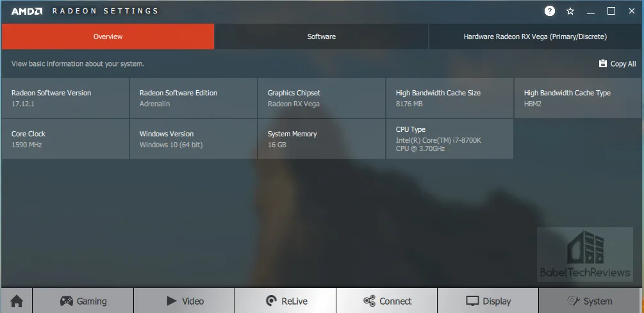644x313 pixels.
Task: Select the Radeon Software Edition tile
Action: click(194, 98)
